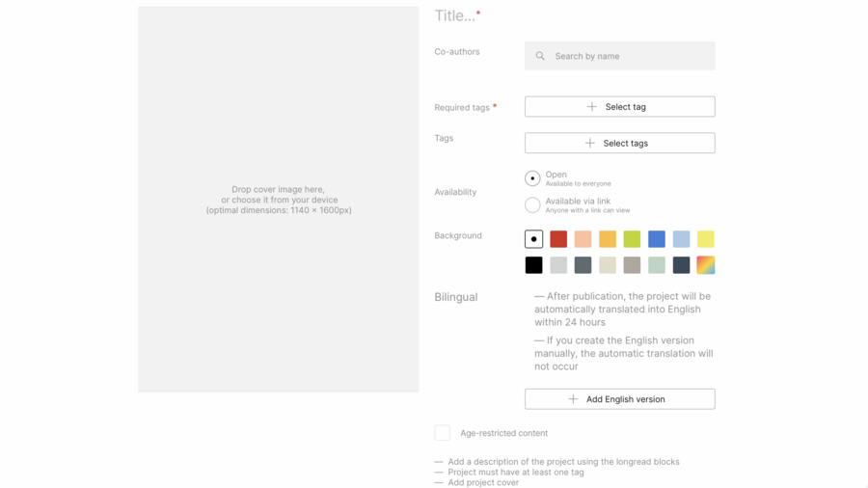Enable the Age-restricted content checkbox
Screen dimensions: 868x488
coord(443,433)
